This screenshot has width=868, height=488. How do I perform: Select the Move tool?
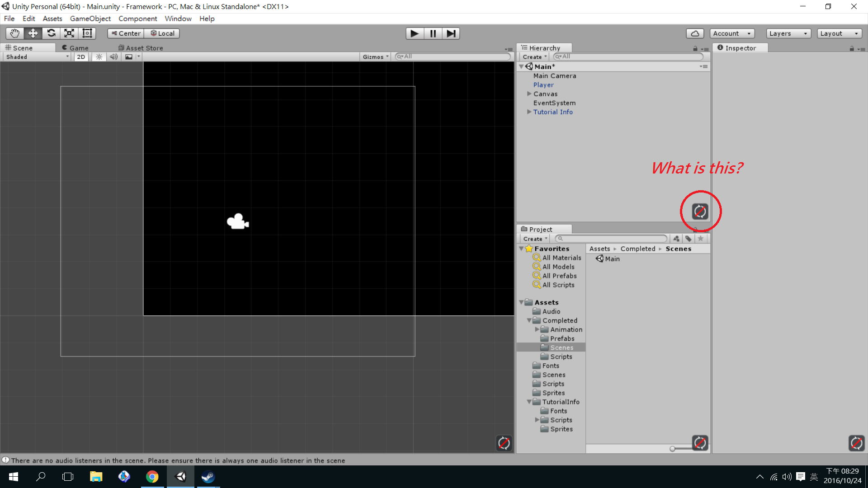33,33
